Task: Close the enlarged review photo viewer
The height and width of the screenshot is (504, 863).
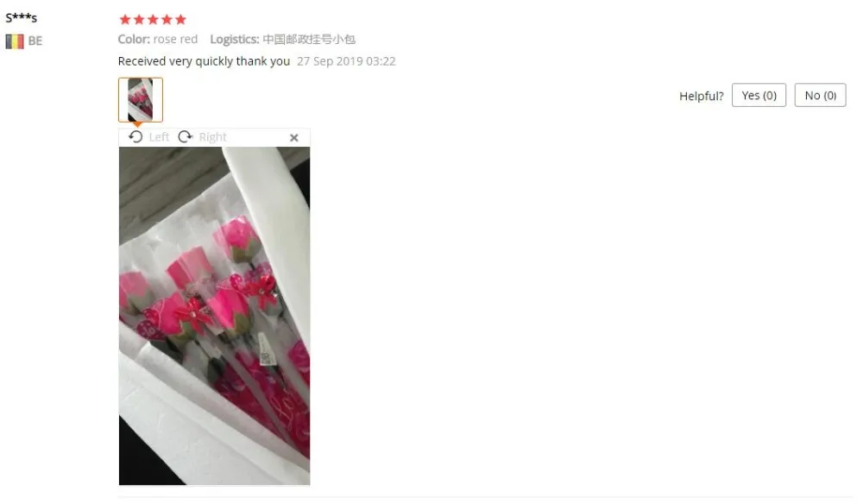Action: pos(294,137)
